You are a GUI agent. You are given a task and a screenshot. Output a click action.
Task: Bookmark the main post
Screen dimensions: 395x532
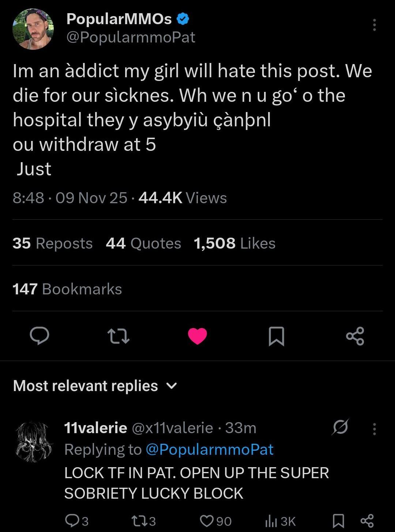pyautogui.click(x=276, y=336)
